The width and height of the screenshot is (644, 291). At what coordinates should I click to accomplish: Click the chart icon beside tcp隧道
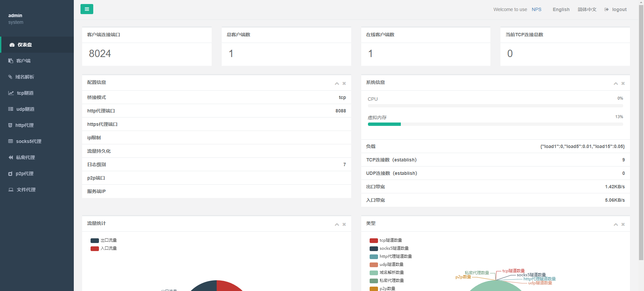click(11, 93)
